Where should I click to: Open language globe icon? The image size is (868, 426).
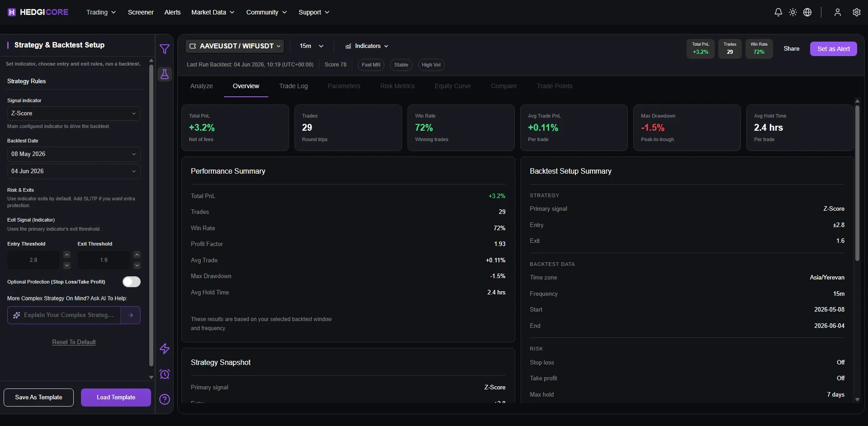pos(807,12)
